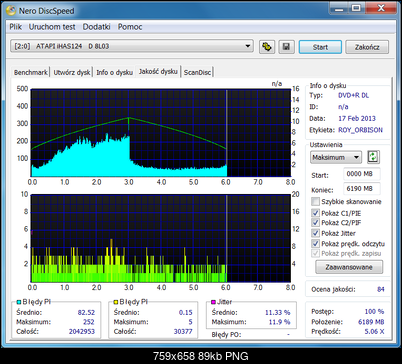This screenshot has width=402, height=364.
Task: Maximize the Nero DiscSpeed window
Action: [x=356, y=8]
